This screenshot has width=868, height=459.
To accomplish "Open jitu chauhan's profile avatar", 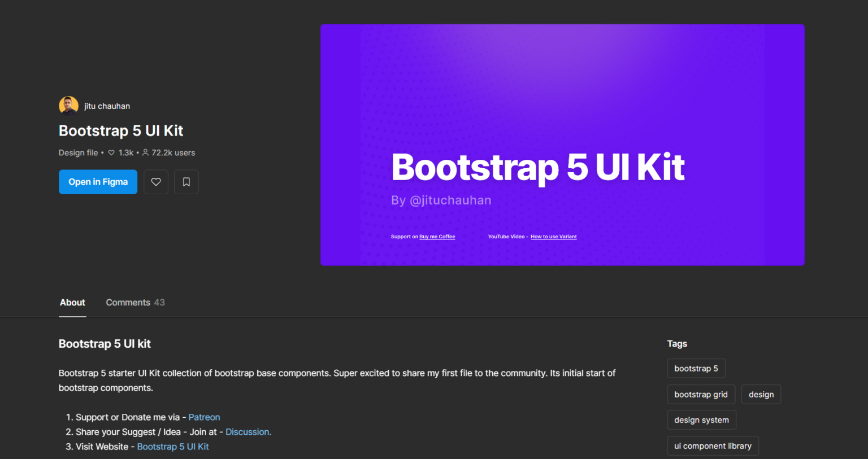I will (x=68, y=105).
